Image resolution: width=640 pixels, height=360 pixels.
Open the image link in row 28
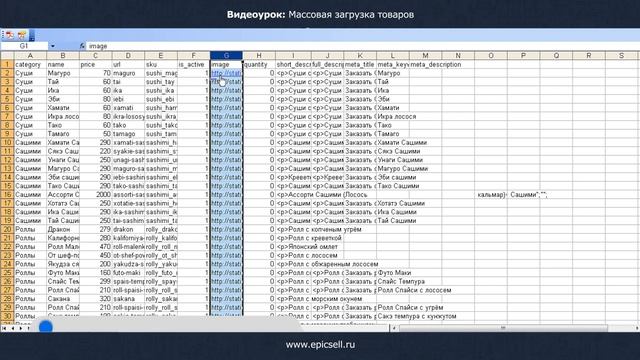click(226, 299)
